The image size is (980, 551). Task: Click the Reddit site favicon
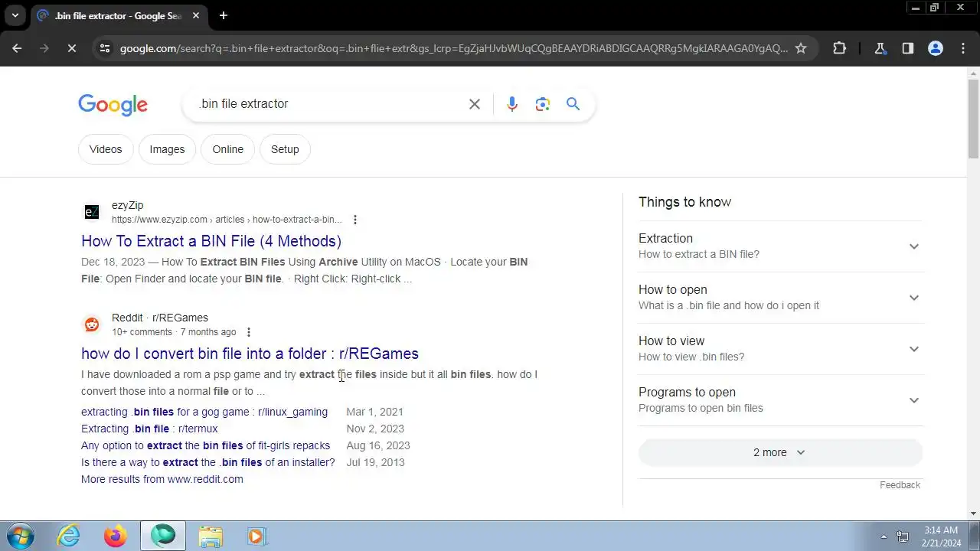[92, 324]
